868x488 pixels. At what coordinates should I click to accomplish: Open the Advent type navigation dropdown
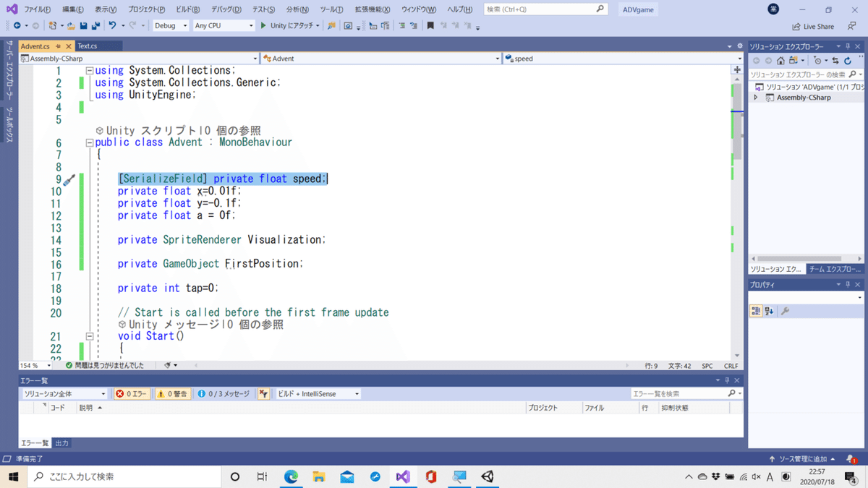381,59
